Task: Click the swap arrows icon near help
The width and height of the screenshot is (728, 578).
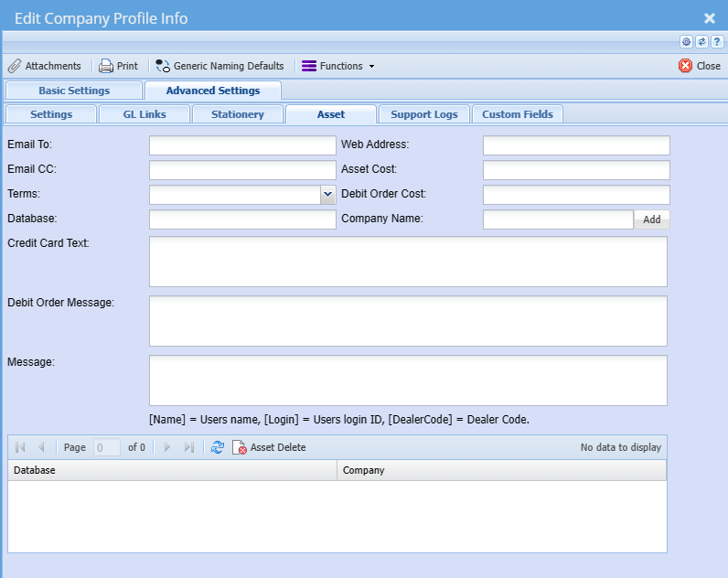Action: [x=701, y=42]
